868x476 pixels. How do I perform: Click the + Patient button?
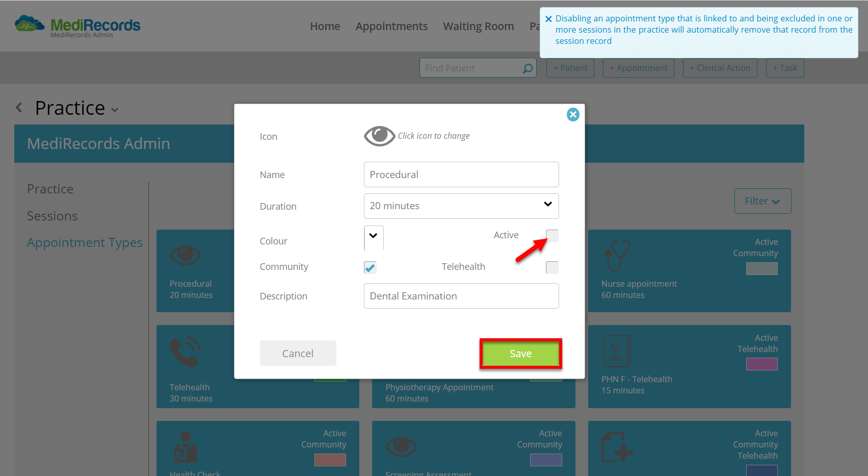[570, 68]
